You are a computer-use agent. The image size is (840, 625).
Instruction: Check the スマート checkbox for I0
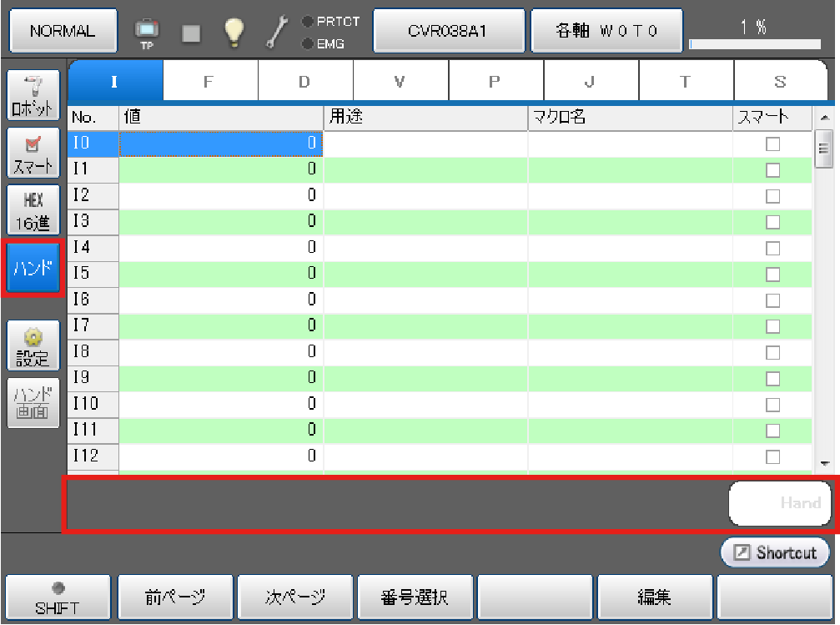click(772, 144)
